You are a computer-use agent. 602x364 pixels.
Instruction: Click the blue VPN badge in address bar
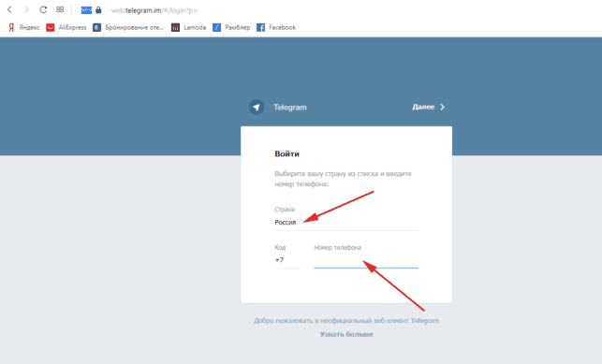(86, 10)
